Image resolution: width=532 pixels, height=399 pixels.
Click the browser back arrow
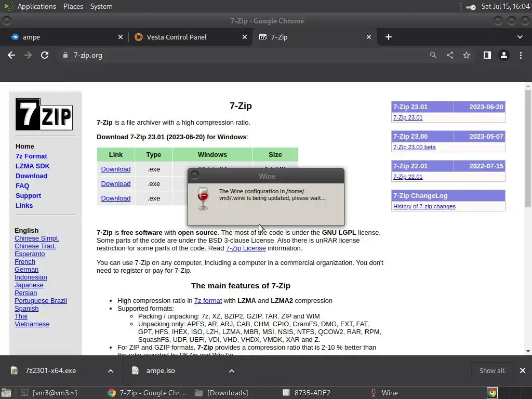coord(11,55)
